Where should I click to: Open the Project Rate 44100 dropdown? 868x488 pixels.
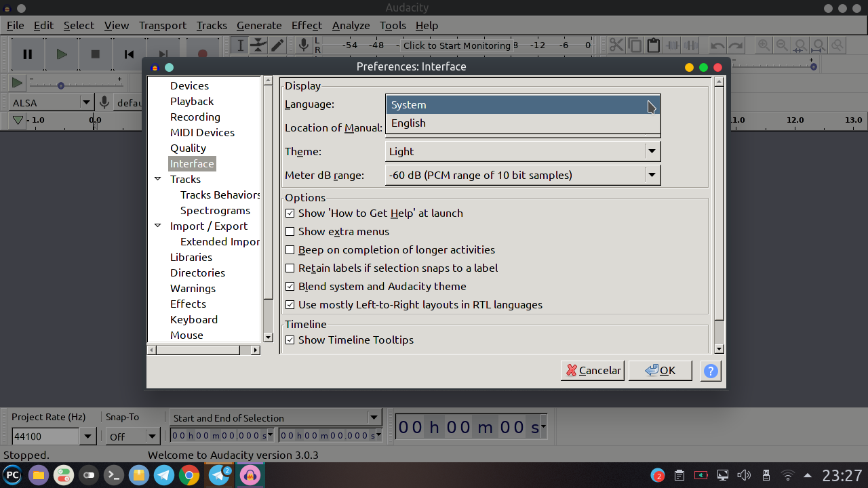pos(87,436)
